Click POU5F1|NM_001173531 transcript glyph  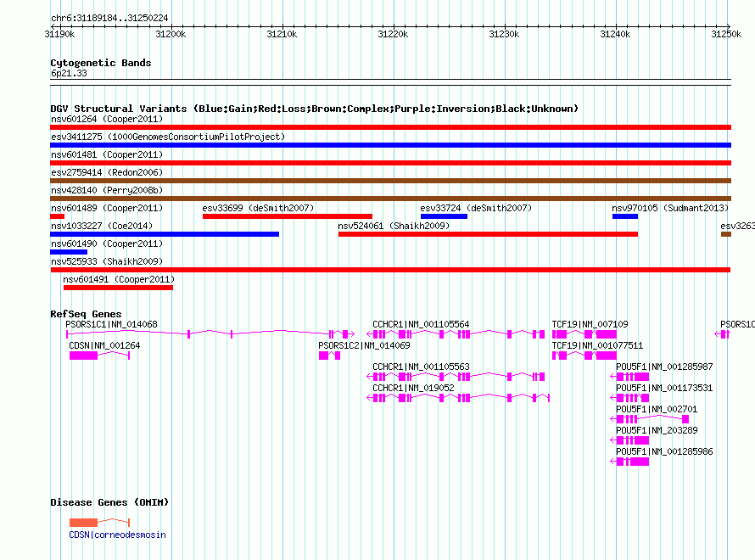click(629, 398)
